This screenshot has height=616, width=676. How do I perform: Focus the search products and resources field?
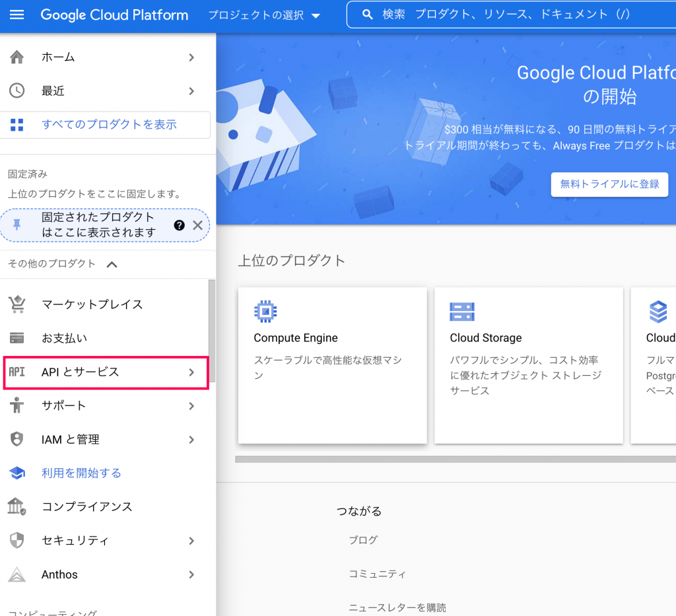[x=512, y=15]
